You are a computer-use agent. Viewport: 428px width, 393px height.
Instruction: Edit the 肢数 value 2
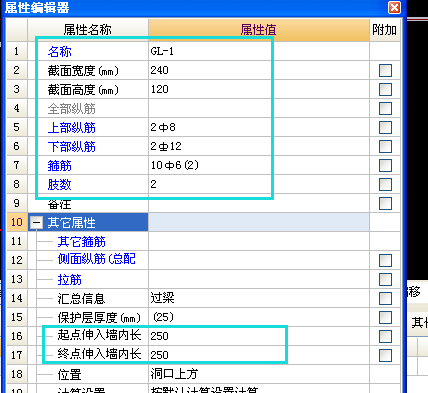tap(259, 184)
